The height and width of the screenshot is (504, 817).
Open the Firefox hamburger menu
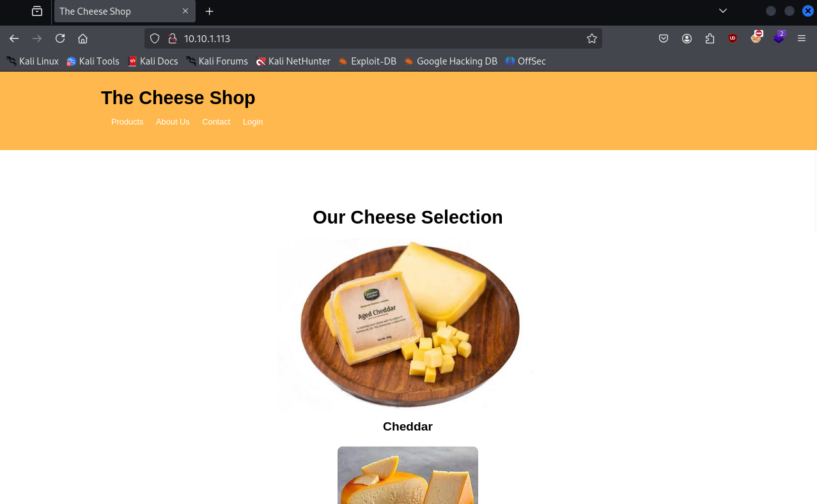[802, 38]
